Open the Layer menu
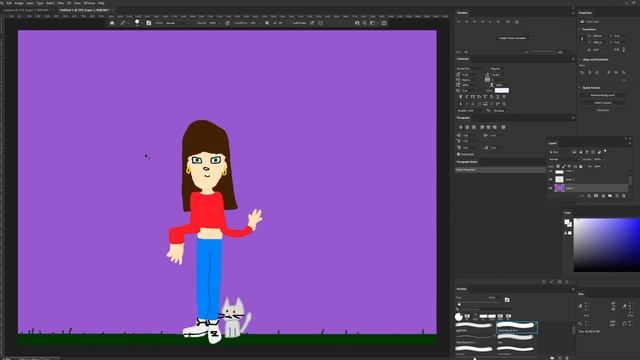This screenshot has width=640, height=360. click(30, 3)
